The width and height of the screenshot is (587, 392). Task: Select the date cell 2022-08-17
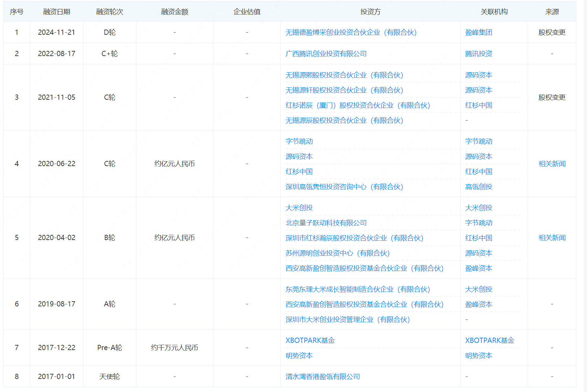click(56, 54)
